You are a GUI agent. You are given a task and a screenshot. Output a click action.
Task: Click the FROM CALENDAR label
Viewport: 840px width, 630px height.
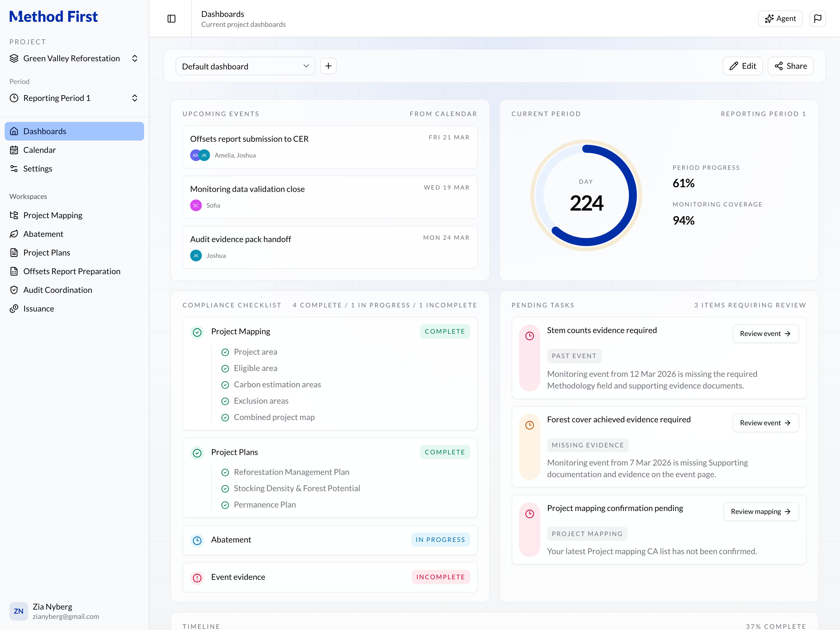pyautogui.click(x=443, y=114)
